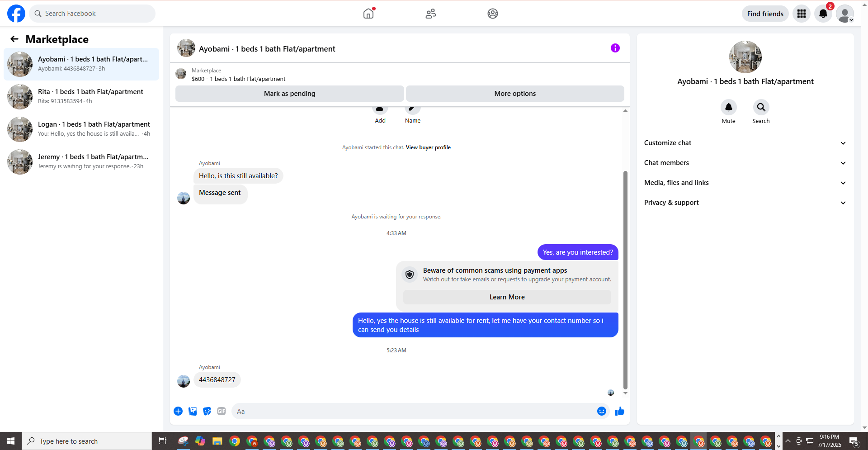
Task: Attach a photo with the image icon
Action: point(193,411)
